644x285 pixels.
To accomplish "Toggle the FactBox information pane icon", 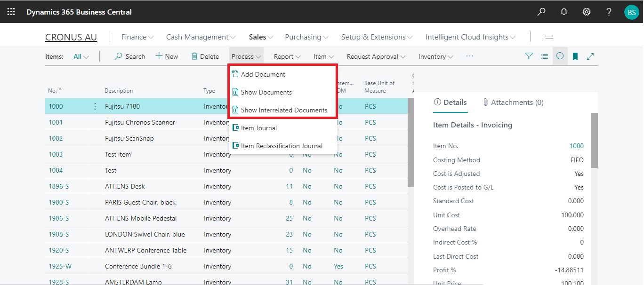I will [560, 56].
